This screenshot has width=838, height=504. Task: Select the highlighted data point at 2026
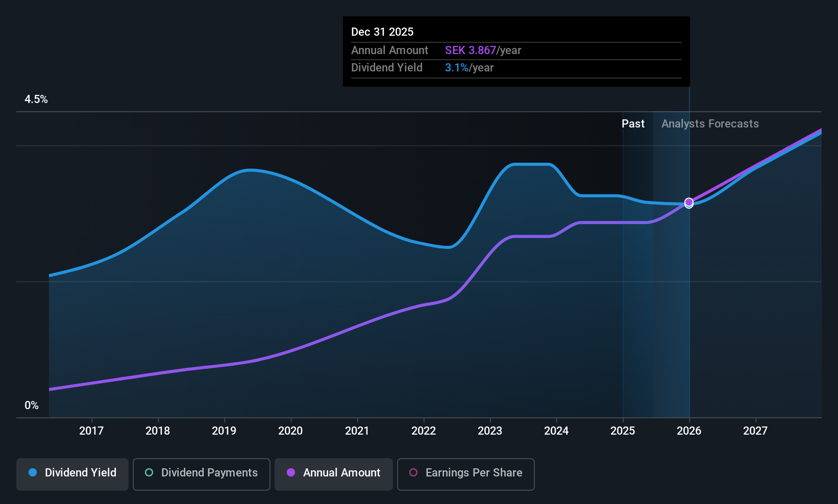click(x=689, y=203)
